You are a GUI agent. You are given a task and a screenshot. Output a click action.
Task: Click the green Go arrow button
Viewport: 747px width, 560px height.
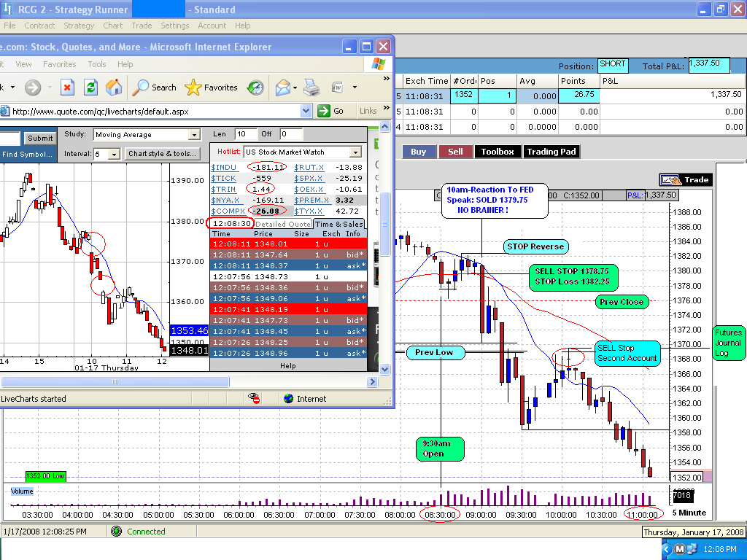pos(324,111)
